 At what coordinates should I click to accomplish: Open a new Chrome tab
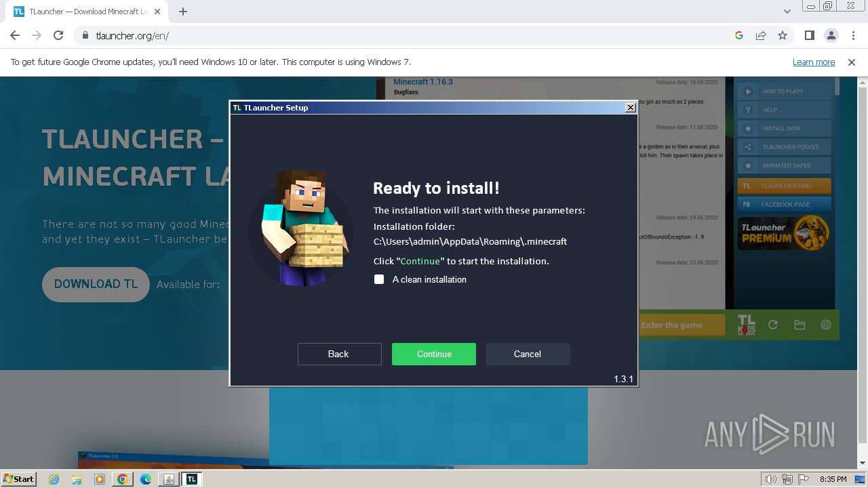click(183, 12)
